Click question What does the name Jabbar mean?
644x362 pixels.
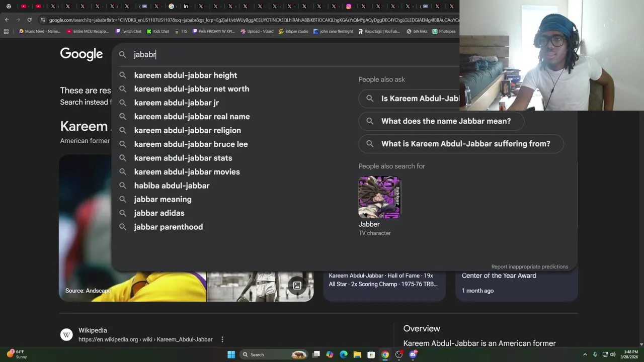pyautogui.click(x=442, y=121)
